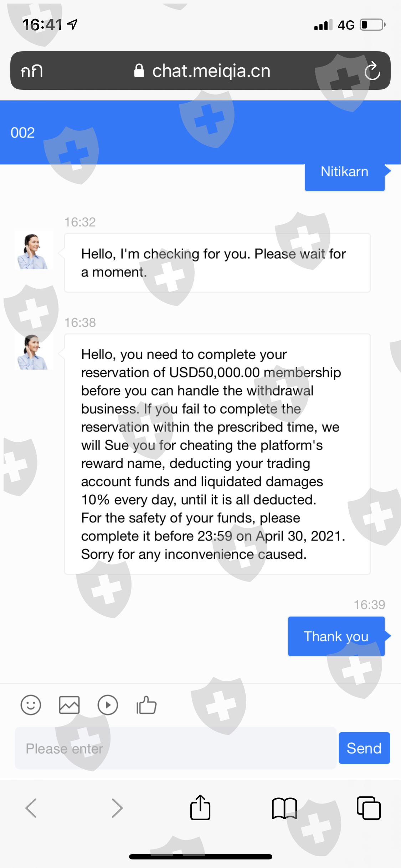Viewport: 401px width, 868px height.
Task: Tap the video play icon
Action: click(x=108, y=705)
